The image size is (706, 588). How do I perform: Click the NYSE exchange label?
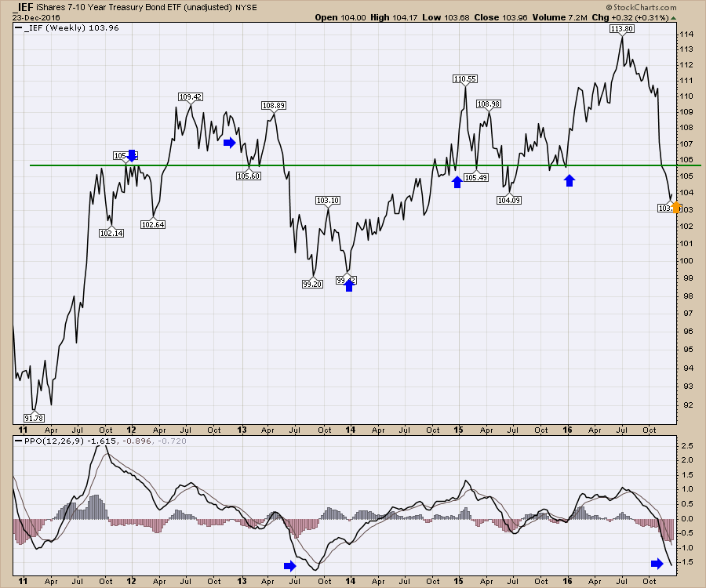tap(246, 8)
